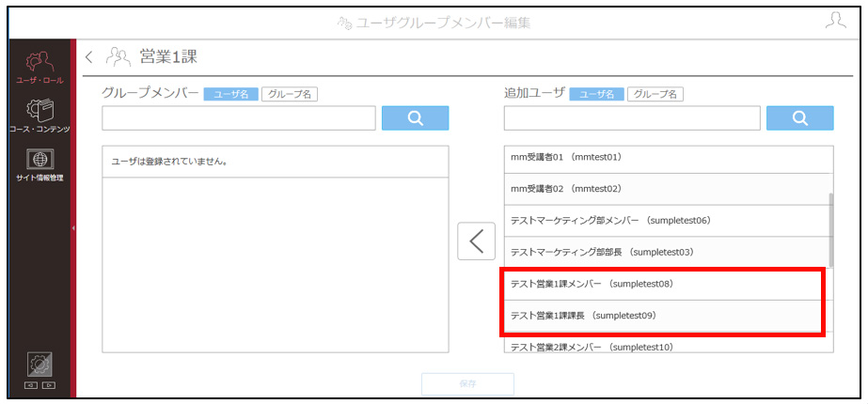Open サイト情報管理 in the sidebar

tap(39, 165)
